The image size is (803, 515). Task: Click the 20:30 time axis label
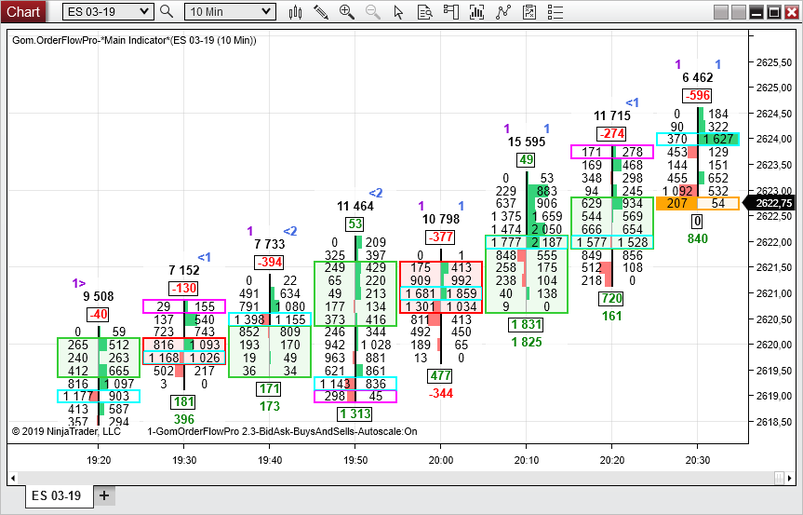pyautogui.click(x=698, y=460)
